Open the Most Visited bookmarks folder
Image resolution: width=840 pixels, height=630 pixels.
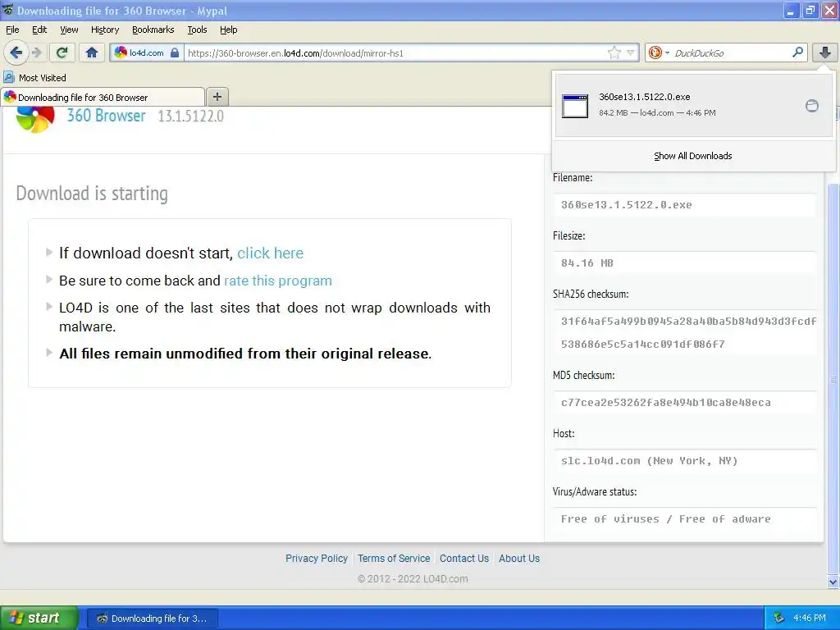point(35,78)
